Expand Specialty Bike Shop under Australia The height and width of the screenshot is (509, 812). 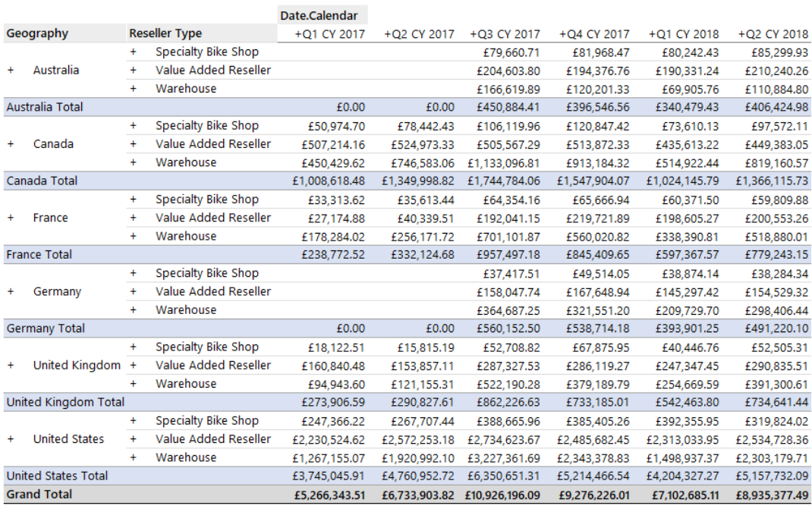point(134,52)
